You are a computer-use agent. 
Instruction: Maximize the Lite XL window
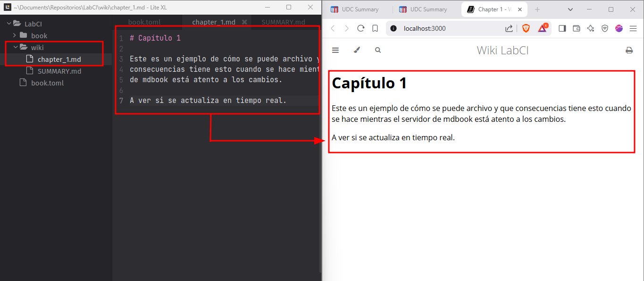[x=289, y=7]
